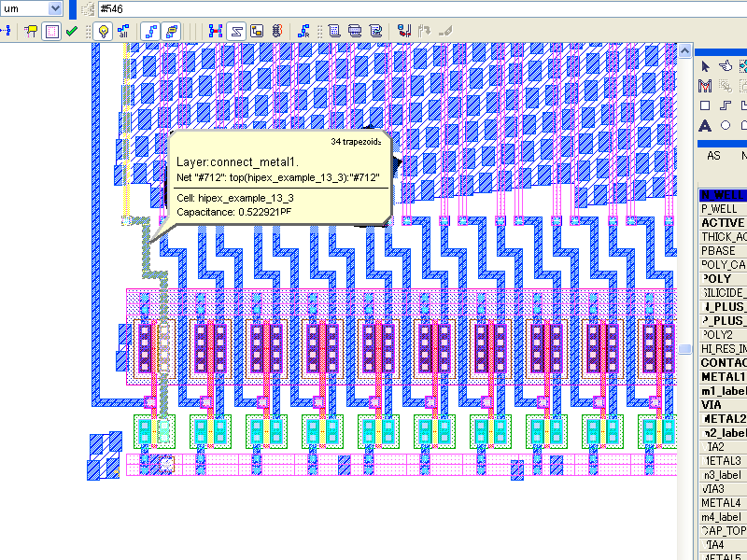Click the light bulb highlight icon

click(104, 31)
